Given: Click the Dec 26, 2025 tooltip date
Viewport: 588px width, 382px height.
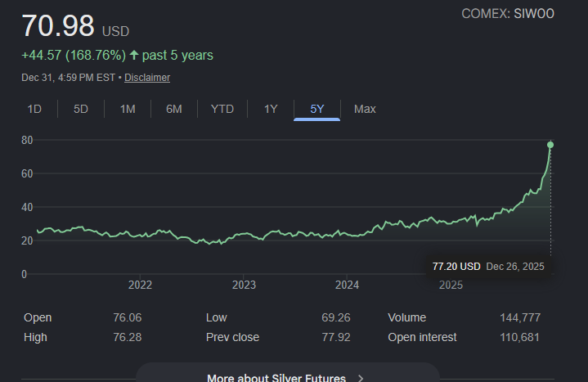Looking at the screenshot, I should pyautogui.click(x=515, y=267).
